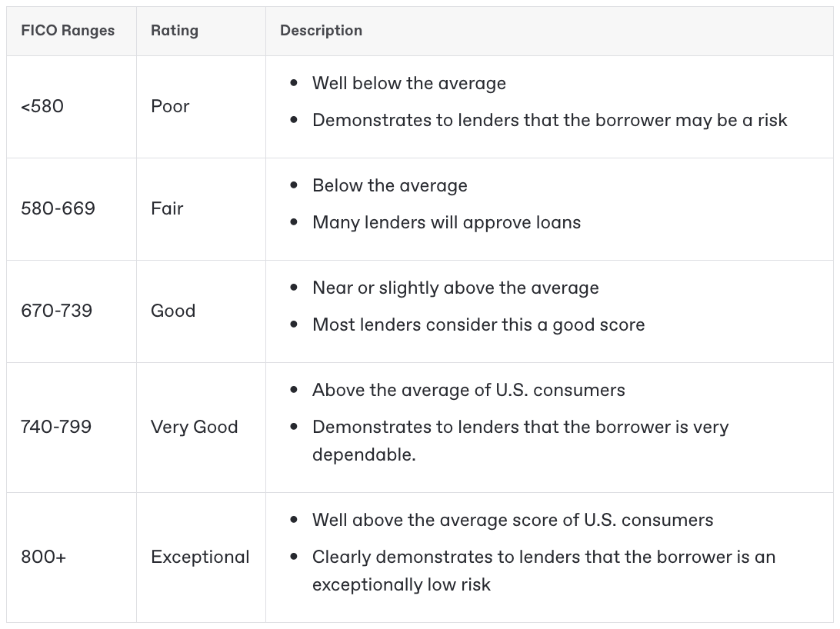Select the 580-669 range cell
The height and width of the screenshot is (629, 840).
[58, 208]
